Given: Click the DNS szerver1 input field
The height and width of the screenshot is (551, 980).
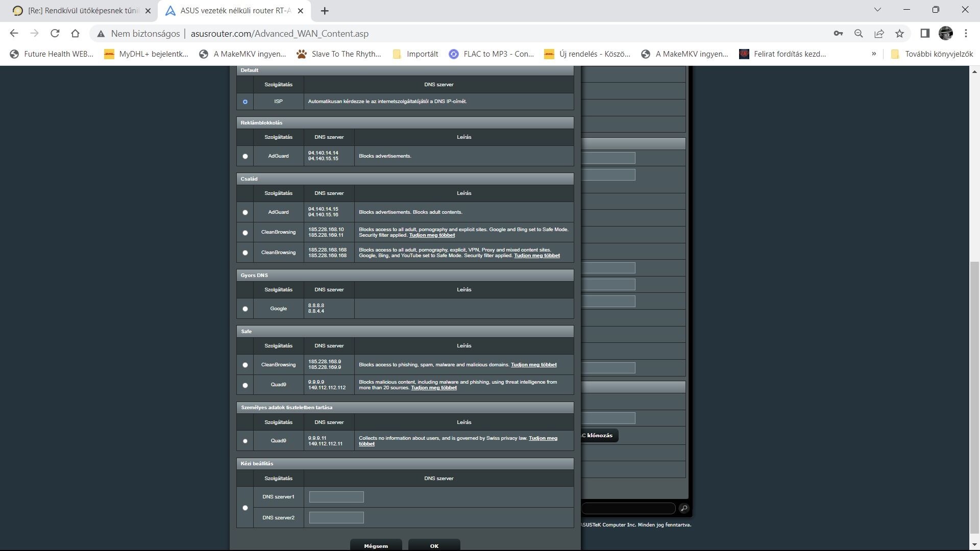Looking at the screenshot, I should coord(336,497).
